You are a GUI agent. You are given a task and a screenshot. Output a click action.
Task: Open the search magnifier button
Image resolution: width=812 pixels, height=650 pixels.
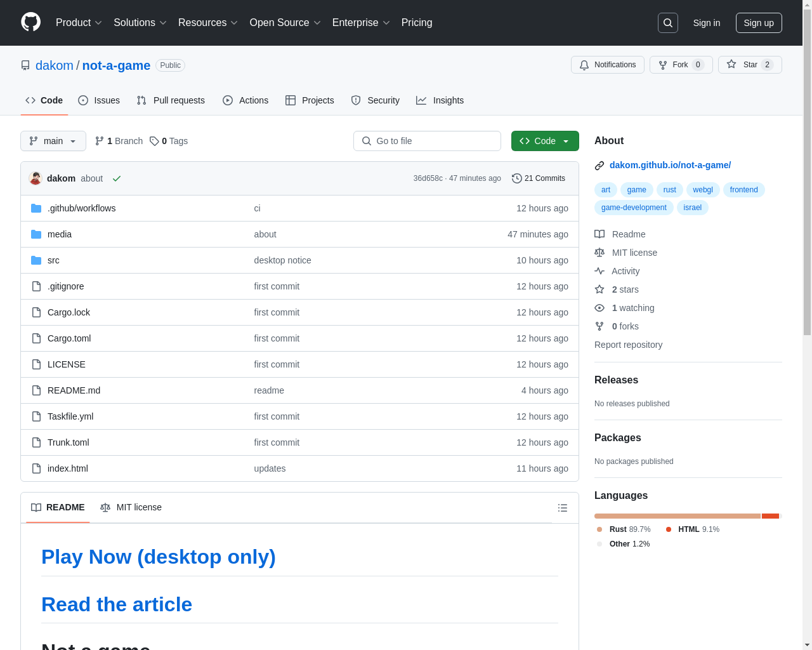(668, 23)
